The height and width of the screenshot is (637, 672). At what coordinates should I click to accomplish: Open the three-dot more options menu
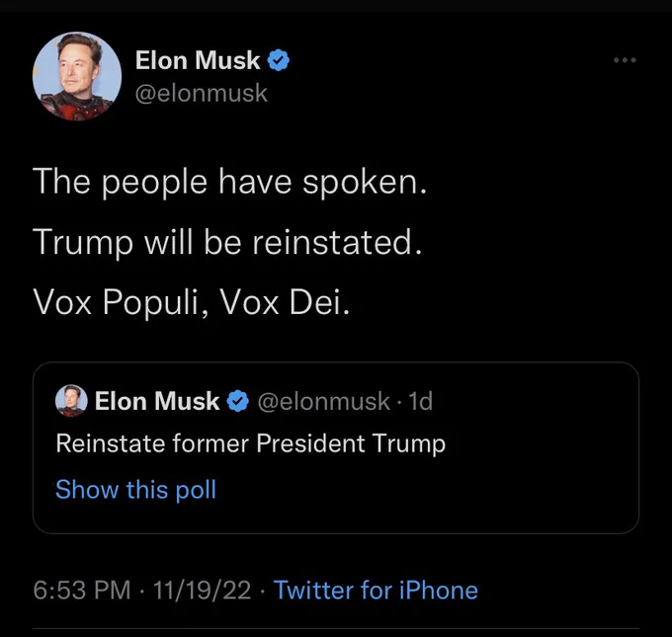coord(625,60)
